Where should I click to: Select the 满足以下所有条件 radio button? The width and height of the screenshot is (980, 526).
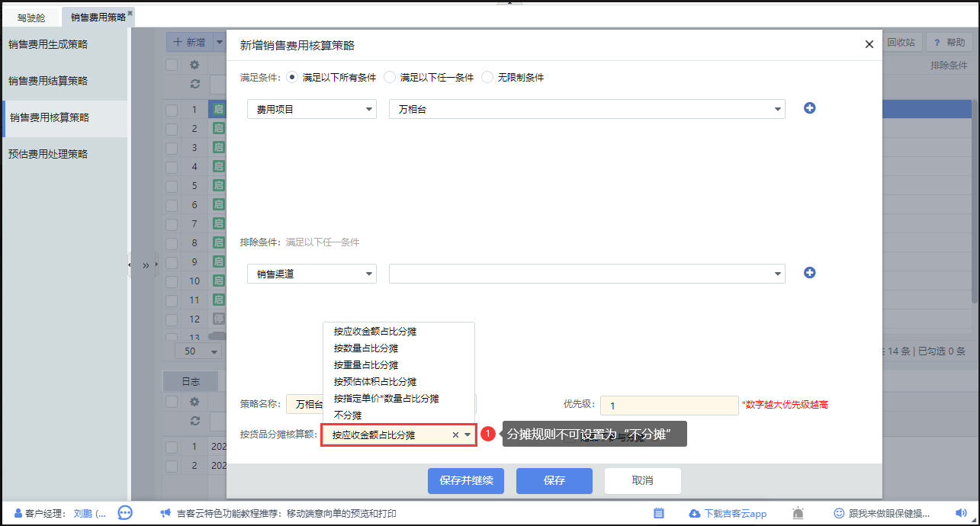[x=291, y=77]
